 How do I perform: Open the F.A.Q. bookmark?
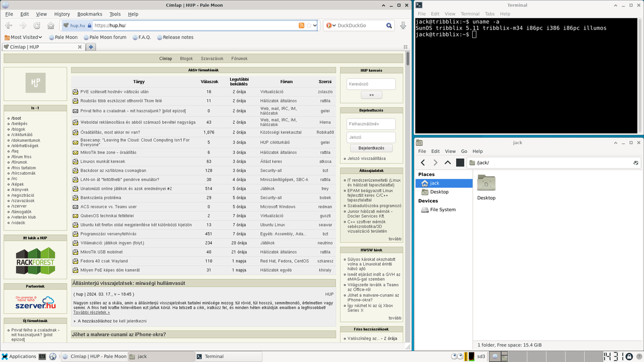pos(141,38)
